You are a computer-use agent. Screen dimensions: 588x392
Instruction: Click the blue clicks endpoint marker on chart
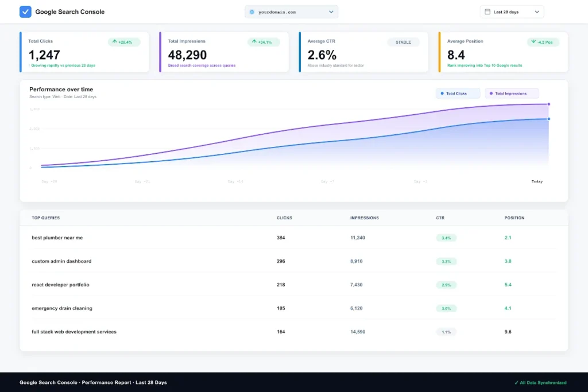click(548, 119)
